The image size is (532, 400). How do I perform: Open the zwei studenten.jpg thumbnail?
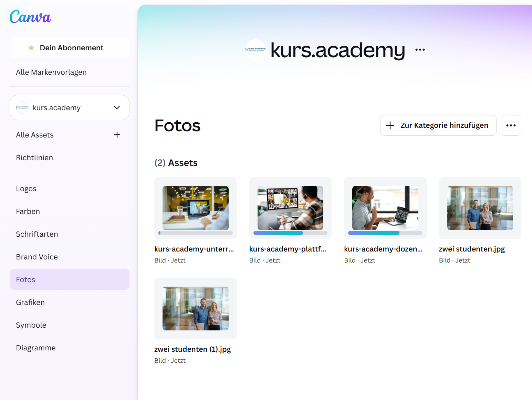(x=480, y=208)
